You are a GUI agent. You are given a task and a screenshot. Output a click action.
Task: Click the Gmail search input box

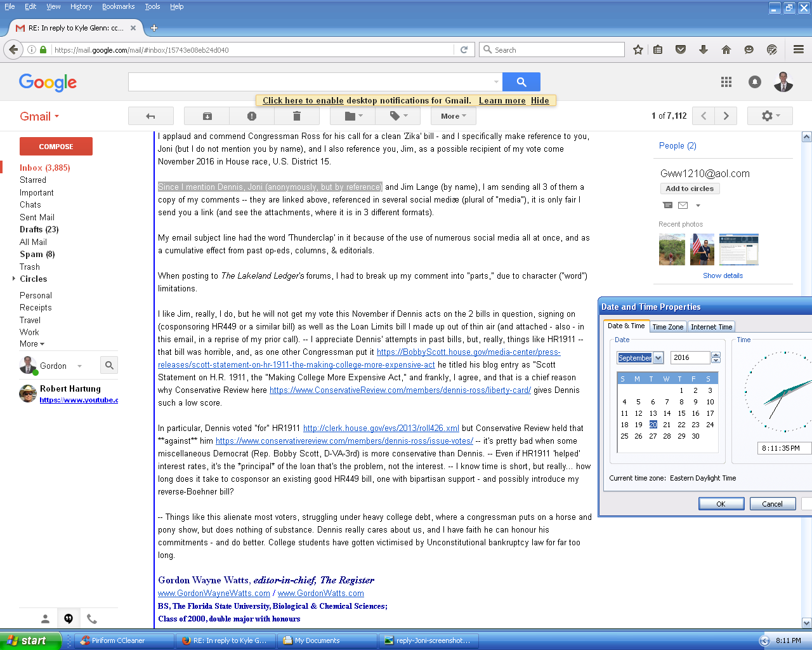click(315, 82)
